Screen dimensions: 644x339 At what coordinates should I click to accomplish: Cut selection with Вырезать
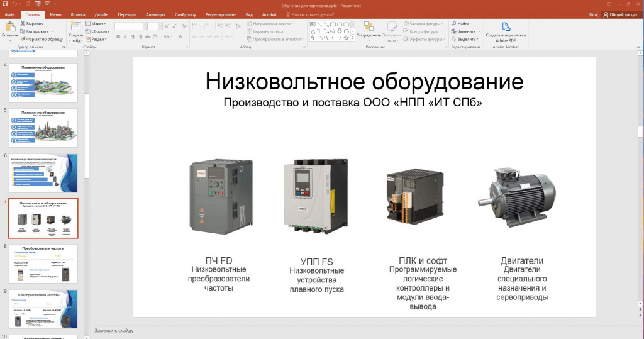coord(32,24)
